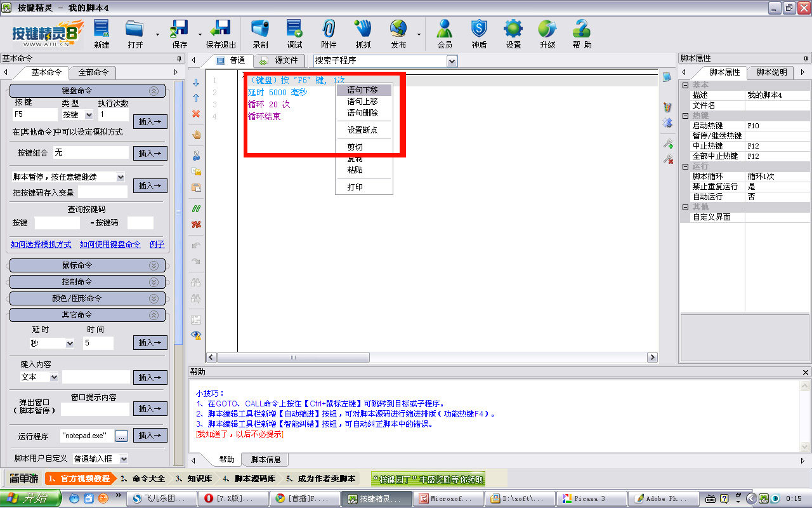Click the red X delete statement icon
Viewport: 812px width, 508px height.
(x=196, y=114)
